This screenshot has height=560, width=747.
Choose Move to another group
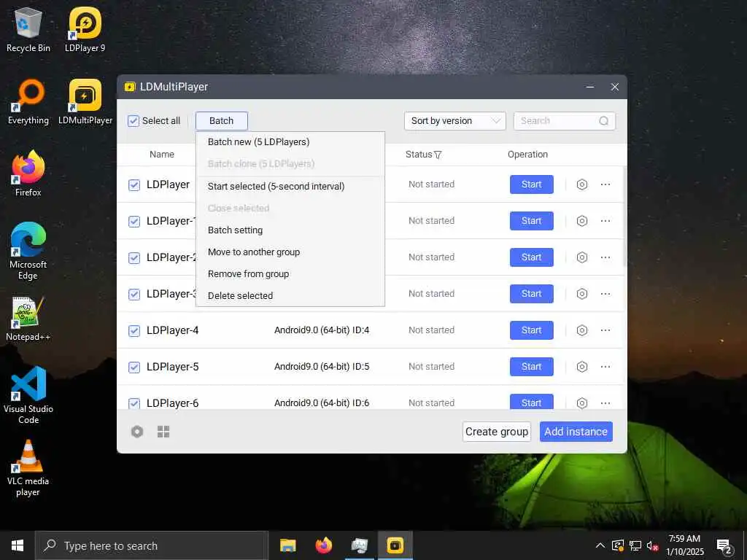click(290, 252)
